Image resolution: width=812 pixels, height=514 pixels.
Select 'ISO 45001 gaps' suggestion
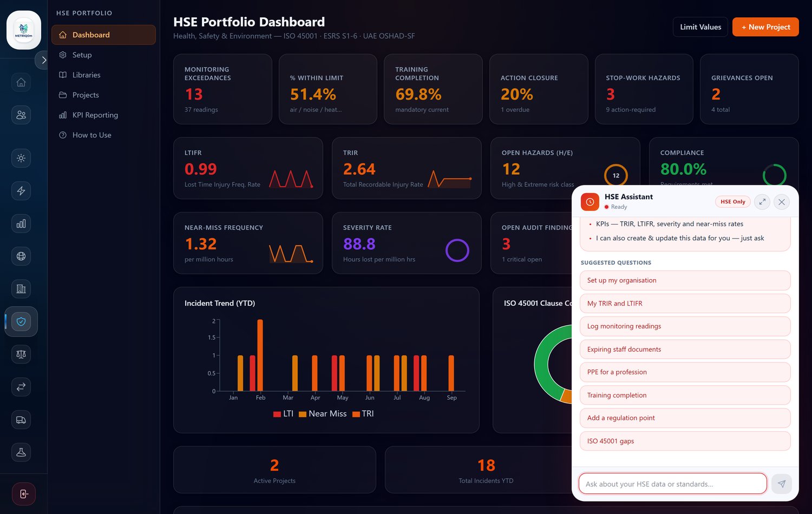685,441
